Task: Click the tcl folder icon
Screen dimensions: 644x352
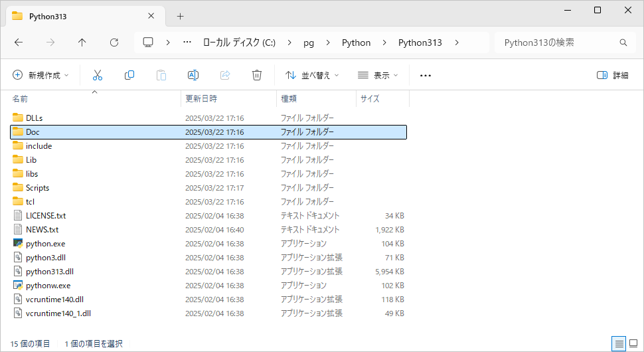Action: tap(18, 201)
